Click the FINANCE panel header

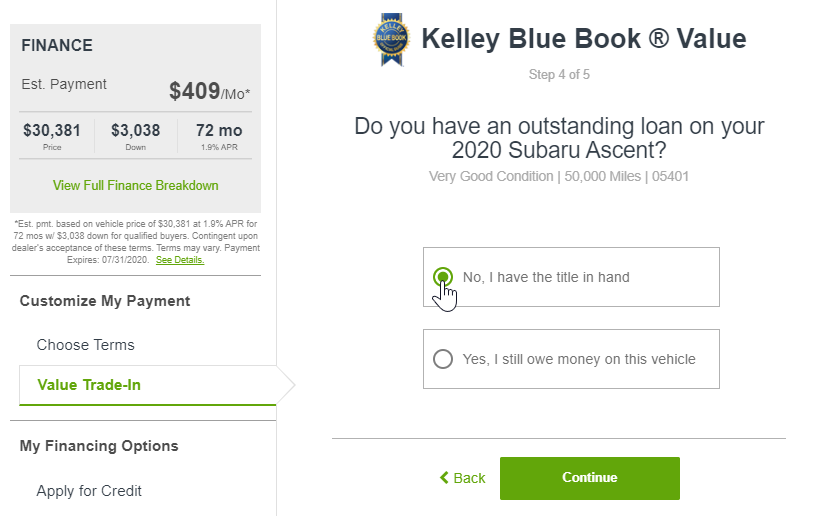57,45
